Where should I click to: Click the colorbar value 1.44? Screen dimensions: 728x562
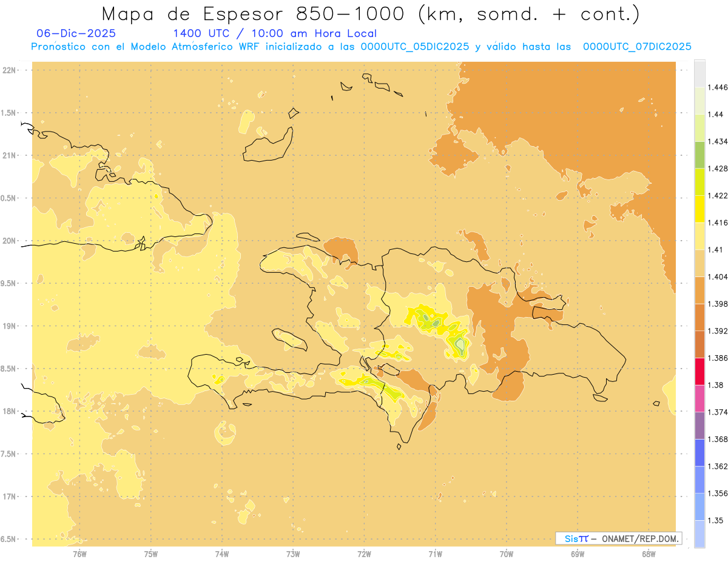pos(716,114)
